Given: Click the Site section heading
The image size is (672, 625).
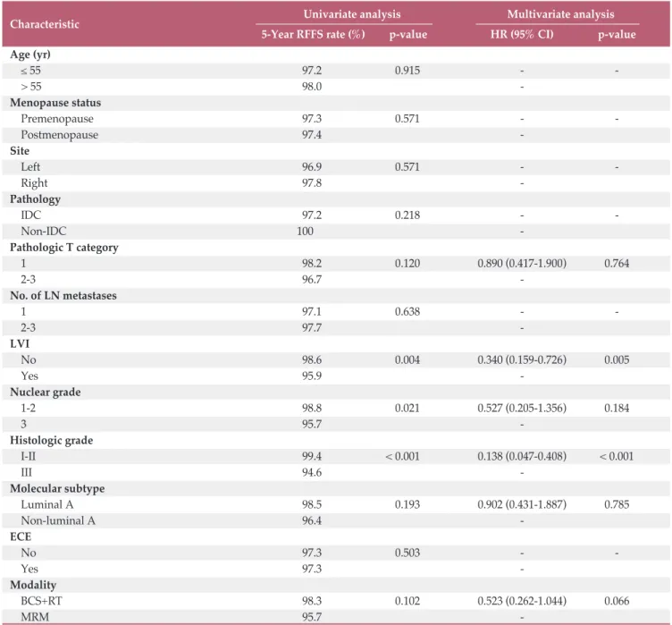Looking at the screenshot, I should tap(20, 150).
